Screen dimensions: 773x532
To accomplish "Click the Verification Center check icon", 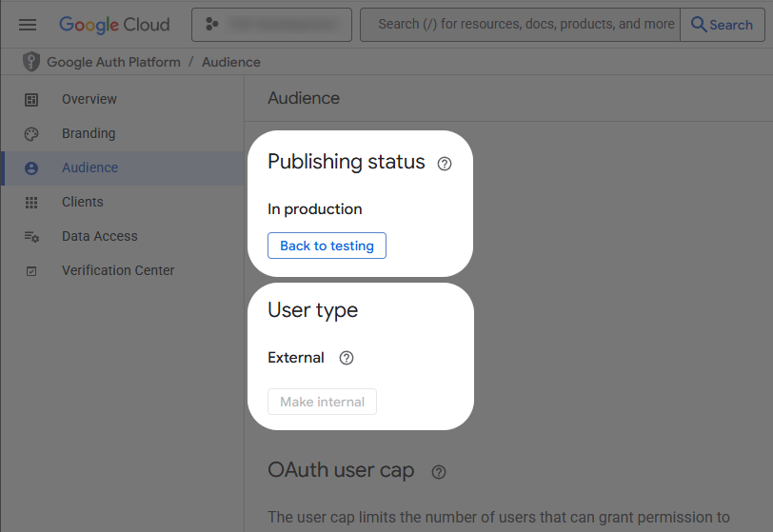I will pyautogui.click(x=31, y=271).
